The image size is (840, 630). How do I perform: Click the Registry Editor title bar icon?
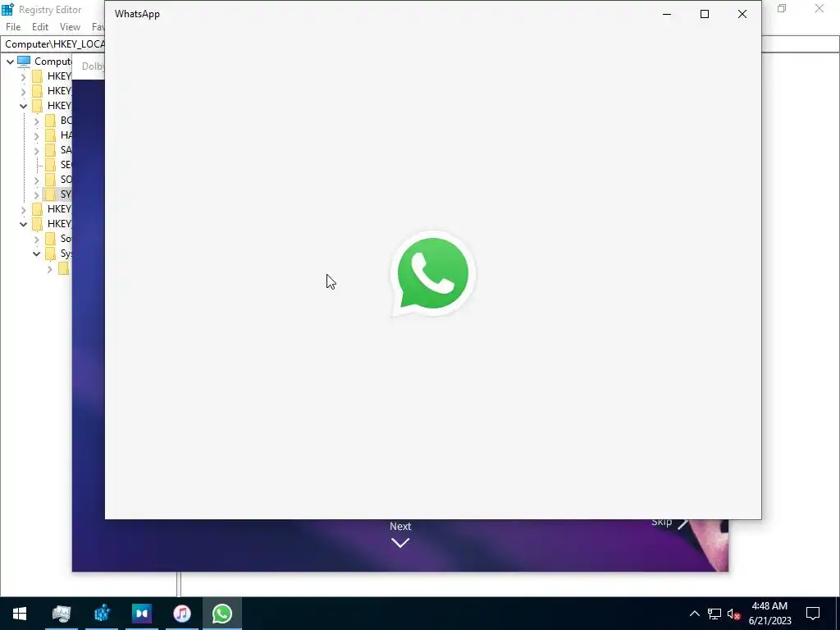[7, 9]
